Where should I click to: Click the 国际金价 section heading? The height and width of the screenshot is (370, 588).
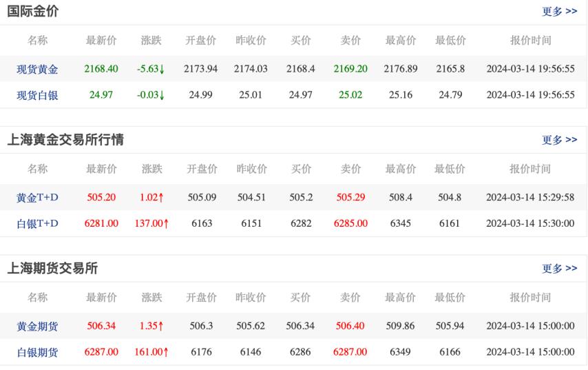(33, 11)
